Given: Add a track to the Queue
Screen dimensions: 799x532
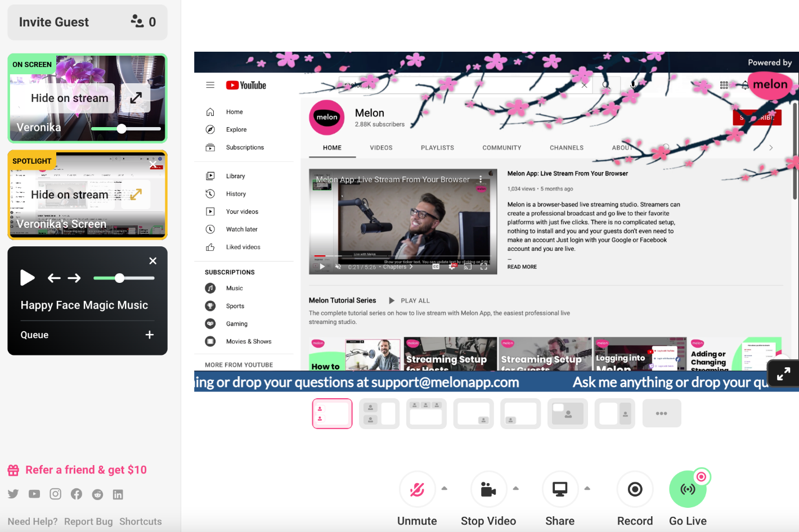Looking at the screenshot, I should point(150,335).
